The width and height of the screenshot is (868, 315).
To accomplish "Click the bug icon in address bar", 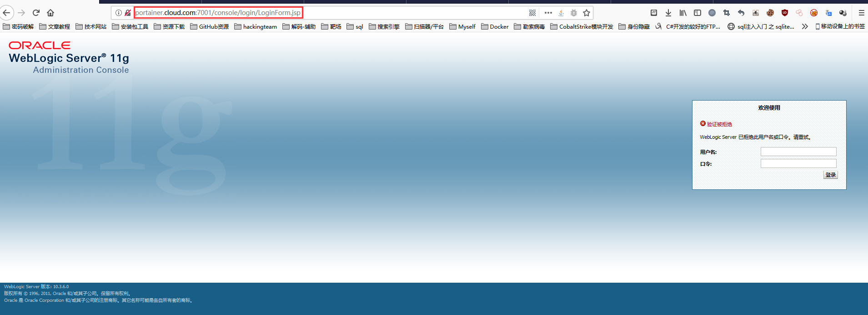I will coord(574,13).
